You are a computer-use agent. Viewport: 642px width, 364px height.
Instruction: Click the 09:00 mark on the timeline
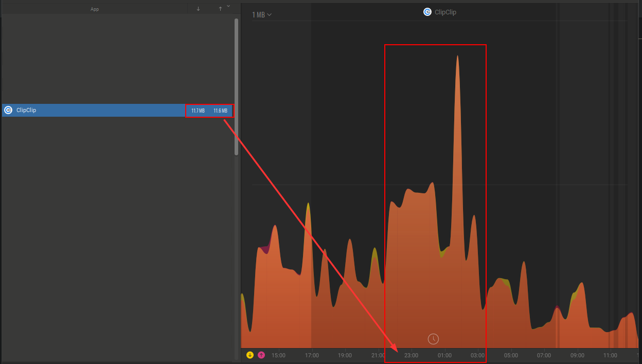point(577,355)
